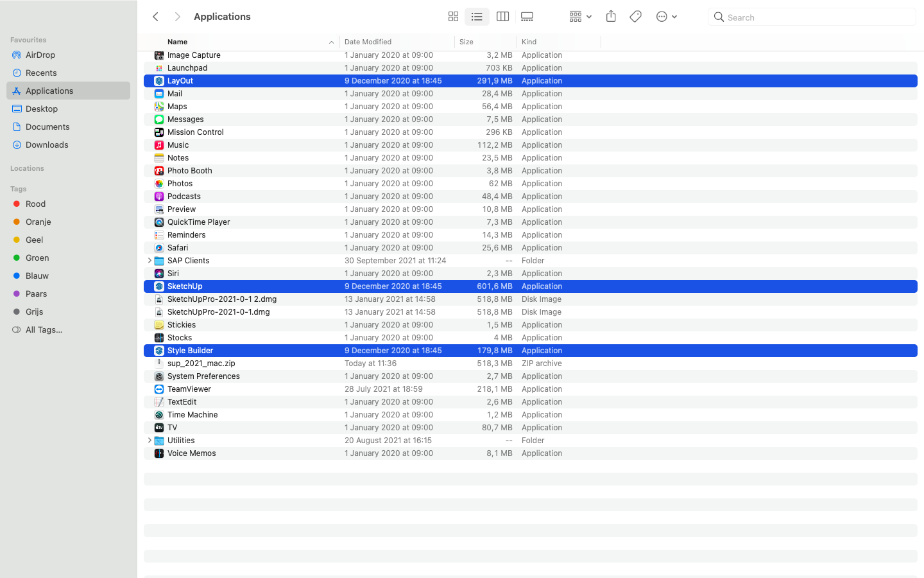Select the Style Builder application icon
This screenshot has height=578, width=924.
pos(159,351)
